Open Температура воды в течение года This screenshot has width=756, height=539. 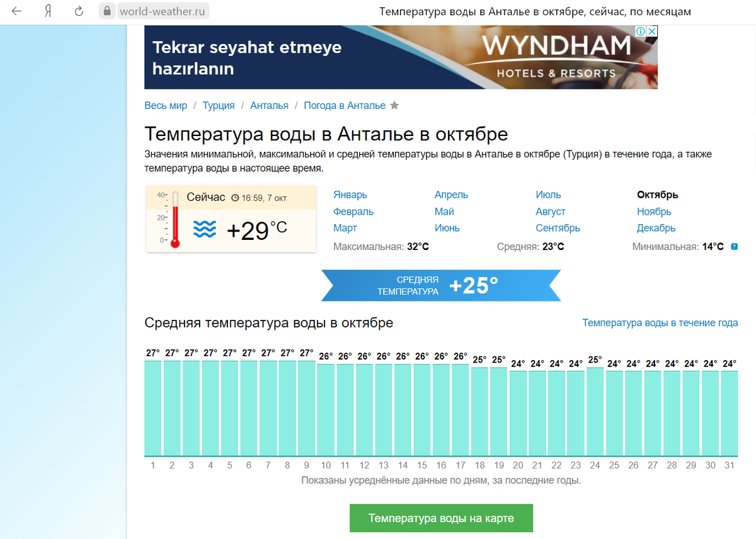659,322
